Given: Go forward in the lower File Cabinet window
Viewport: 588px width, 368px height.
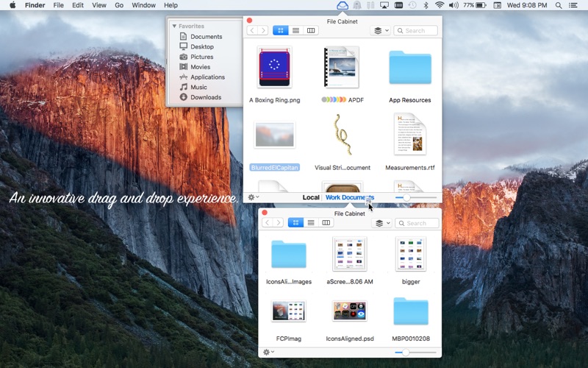Looking at the screenshot, I should [x=277, y=223].
